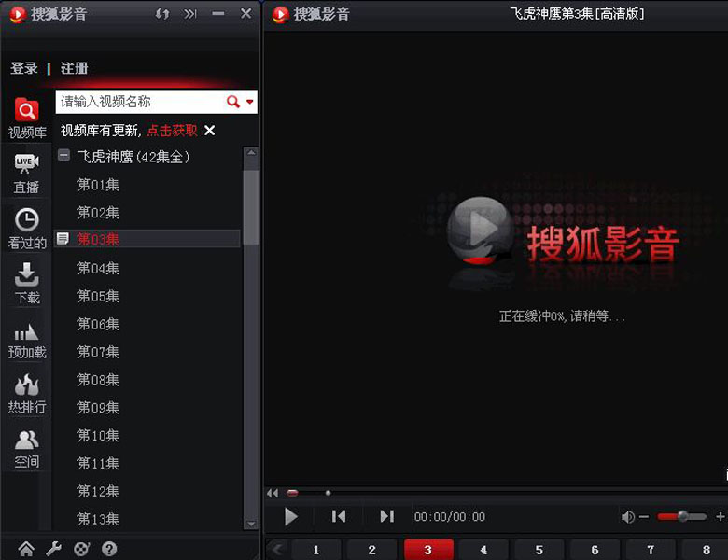The width and height of the screenshot is (728, 560).
Task: Skip to previous episode button
Action: (x=339, y=516)
